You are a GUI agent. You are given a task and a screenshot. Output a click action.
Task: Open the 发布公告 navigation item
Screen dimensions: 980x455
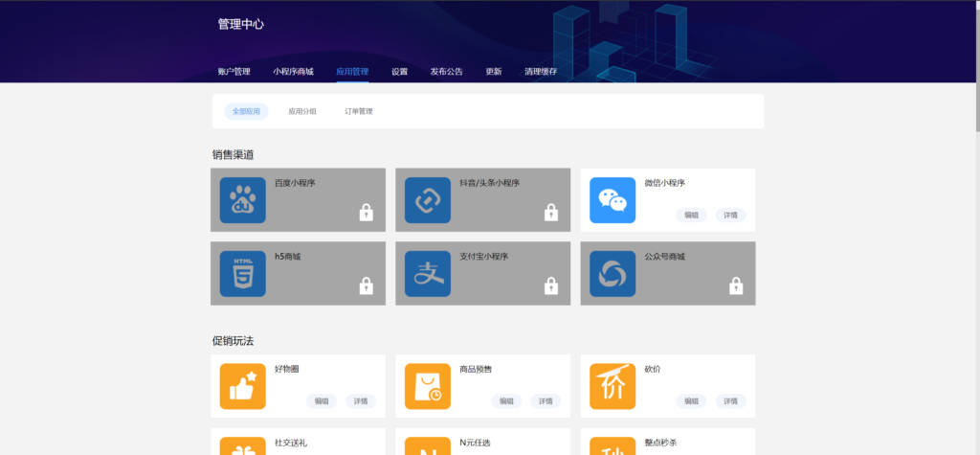(446, 72)
